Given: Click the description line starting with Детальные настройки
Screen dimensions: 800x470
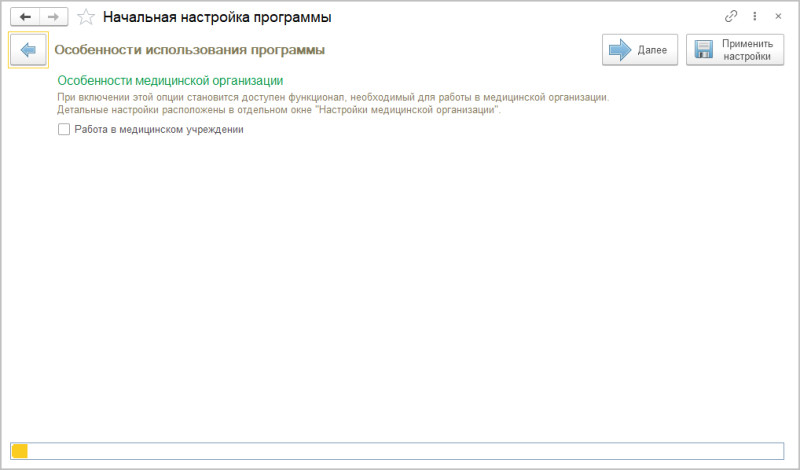Looking at the screenshot, I should click(x=279, y=110).
